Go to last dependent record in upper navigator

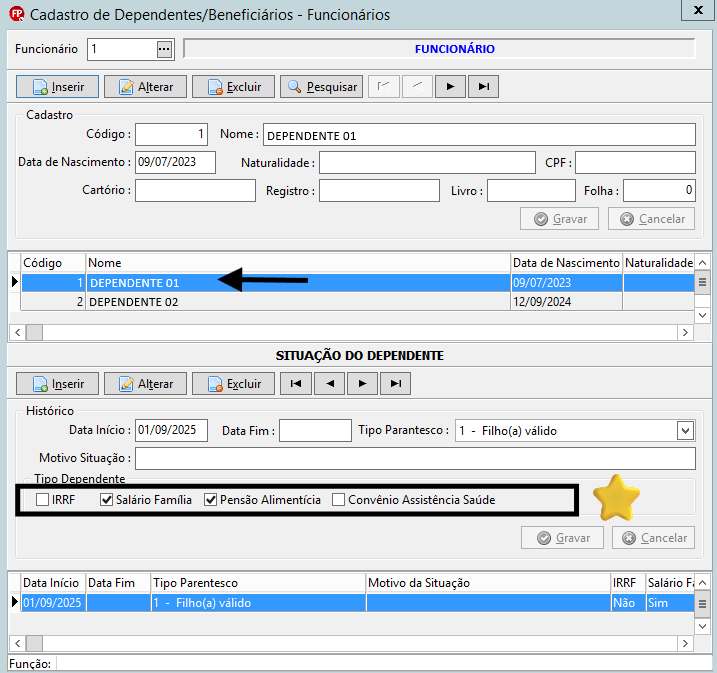pos(483,86)
